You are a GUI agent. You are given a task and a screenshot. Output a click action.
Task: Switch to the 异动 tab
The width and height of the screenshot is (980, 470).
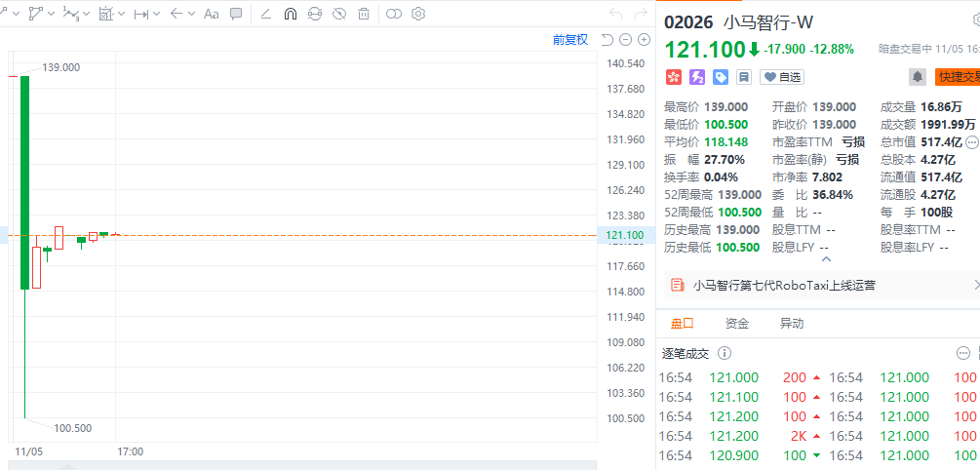[791, 324]
